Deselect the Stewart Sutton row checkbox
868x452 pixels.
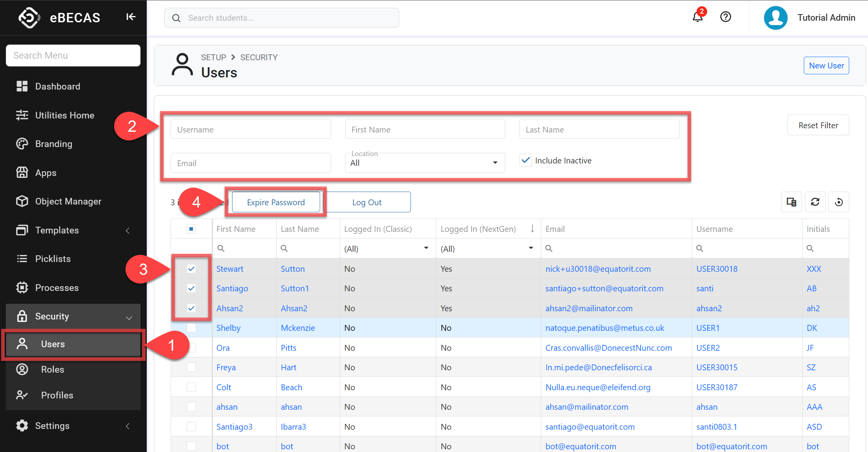(x=191, y=269)
